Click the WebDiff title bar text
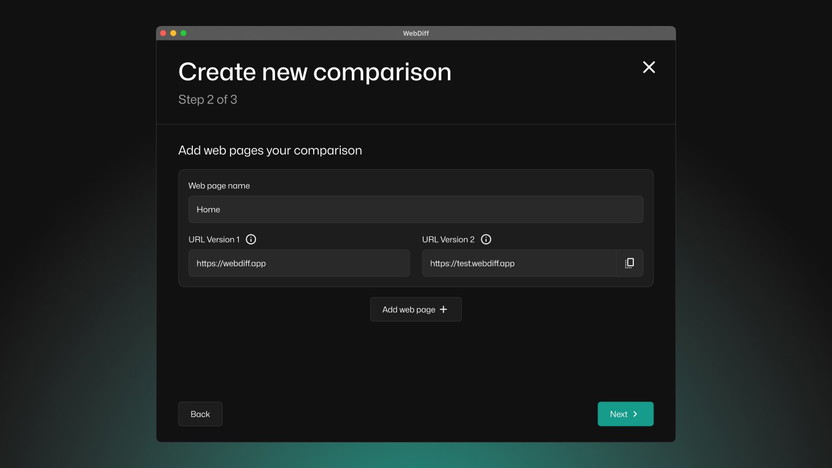This screenshot has height=468, width=832. pyautogui.click(x=416, y=33)
